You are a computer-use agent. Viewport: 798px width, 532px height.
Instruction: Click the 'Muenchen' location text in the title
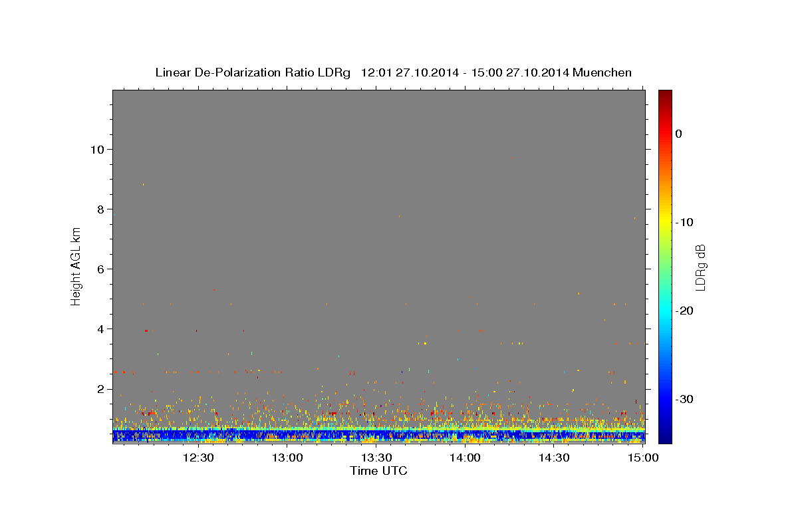click(602, 72)
